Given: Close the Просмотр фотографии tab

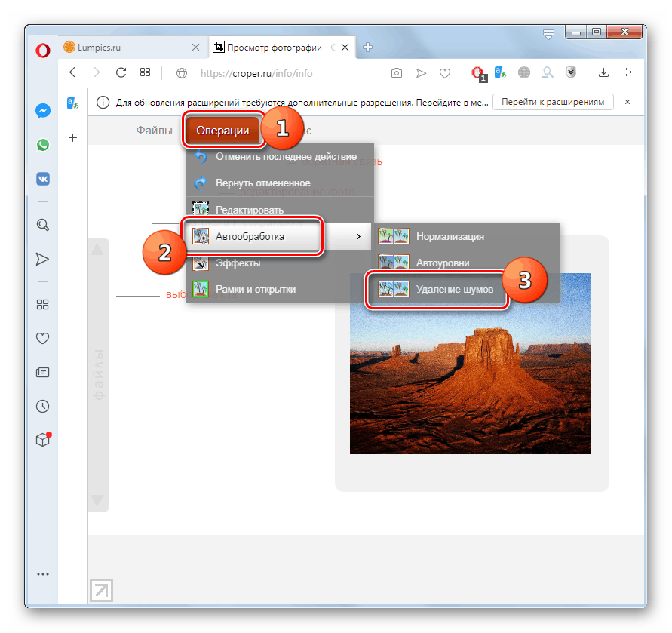Looking at the screenshot, I should (345, 48).
